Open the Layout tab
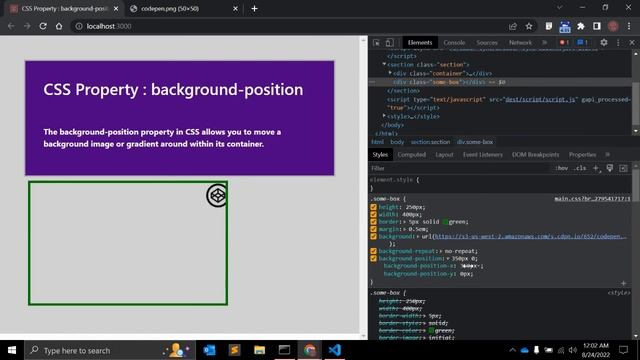This screenshot has width=640, height=360. coord(444,155)
